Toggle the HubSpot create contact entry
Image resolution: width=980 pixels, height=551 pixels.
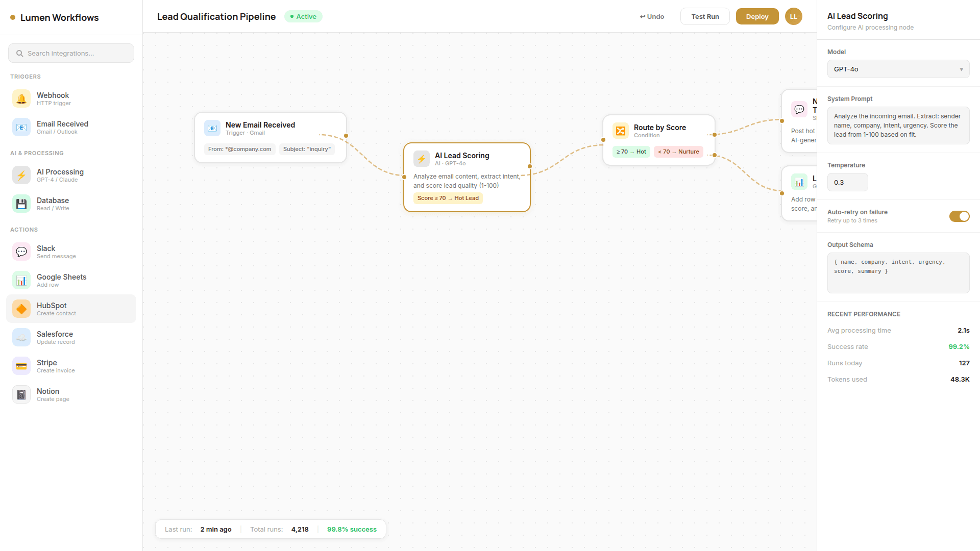[x=71, y=309]
